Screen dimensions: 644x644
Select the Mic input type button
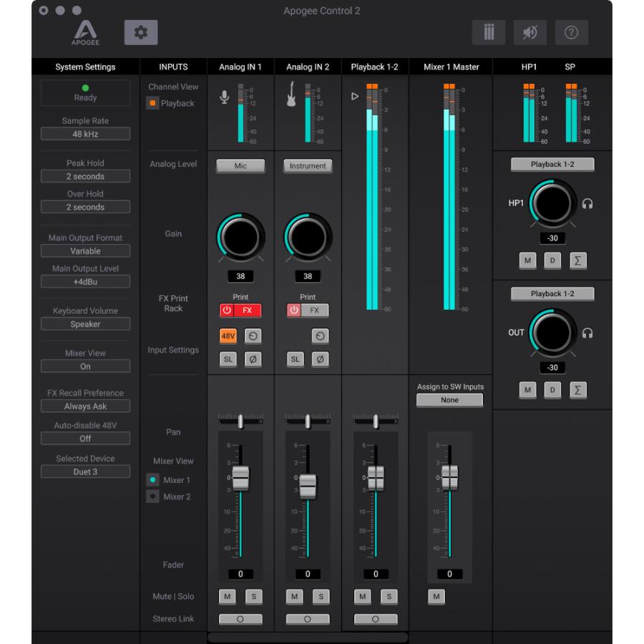(x=240, y=165)
